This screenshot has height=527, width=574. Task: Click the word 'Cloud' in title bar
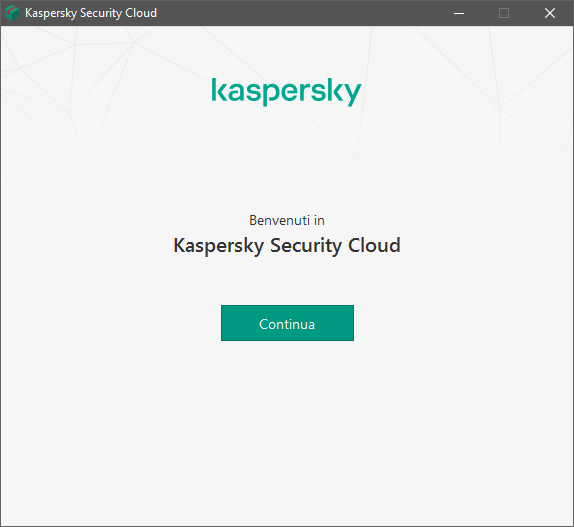click(141, 13)
